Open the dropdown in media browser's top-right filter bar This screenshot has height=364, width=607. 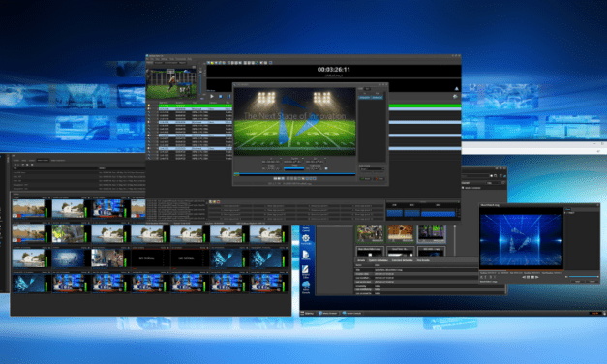494,182
